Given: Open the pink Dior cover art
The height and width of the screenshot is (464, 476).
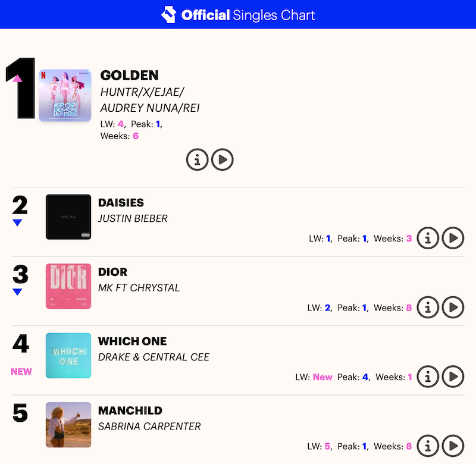Looking at the screenshot, I should point(68,286).
